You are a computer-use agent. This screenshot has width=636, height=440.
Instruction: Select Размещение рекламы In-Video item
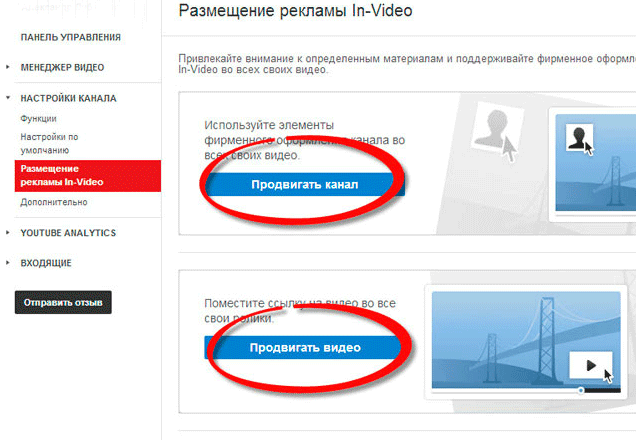click(88, 176)
